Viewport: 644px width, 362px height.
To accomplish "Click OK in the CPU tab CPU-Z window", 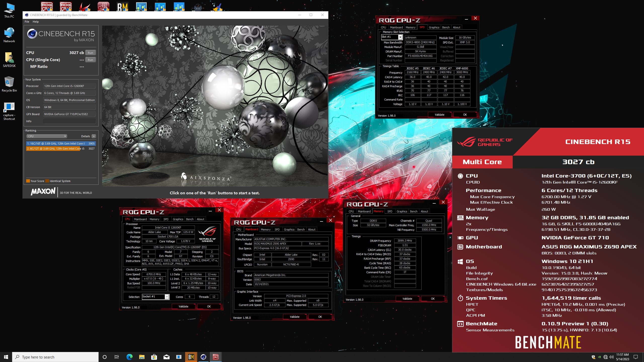I will point(209,306).
